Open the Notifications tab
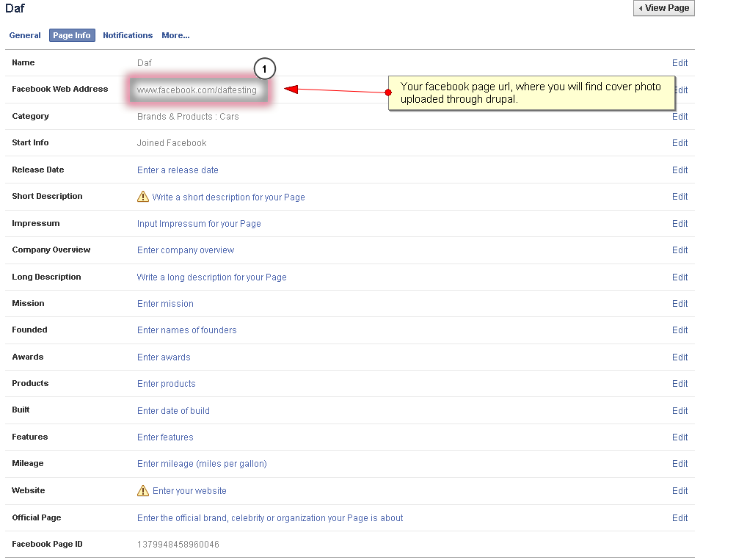Viewport: 736px width, 560px height. 128,35
